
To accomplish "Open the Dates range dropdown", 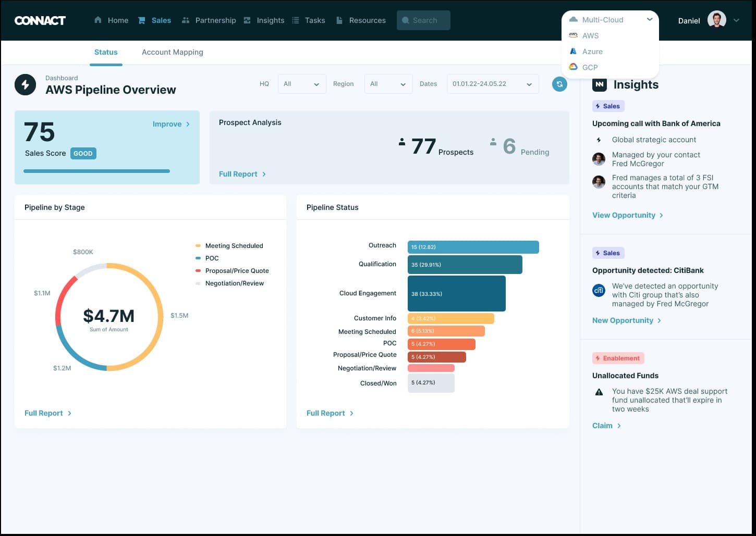I will tap(492, 84).
